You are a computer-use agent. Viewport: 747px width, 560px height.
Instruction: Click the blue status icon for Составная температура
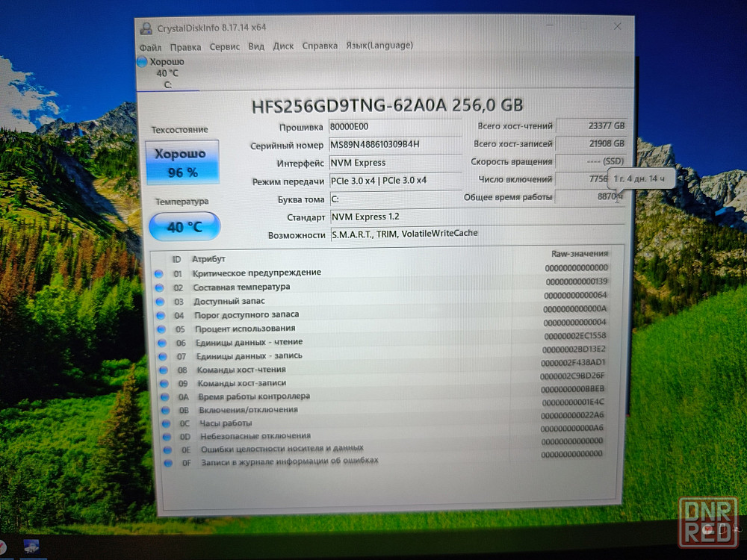(x=158, y=287)
